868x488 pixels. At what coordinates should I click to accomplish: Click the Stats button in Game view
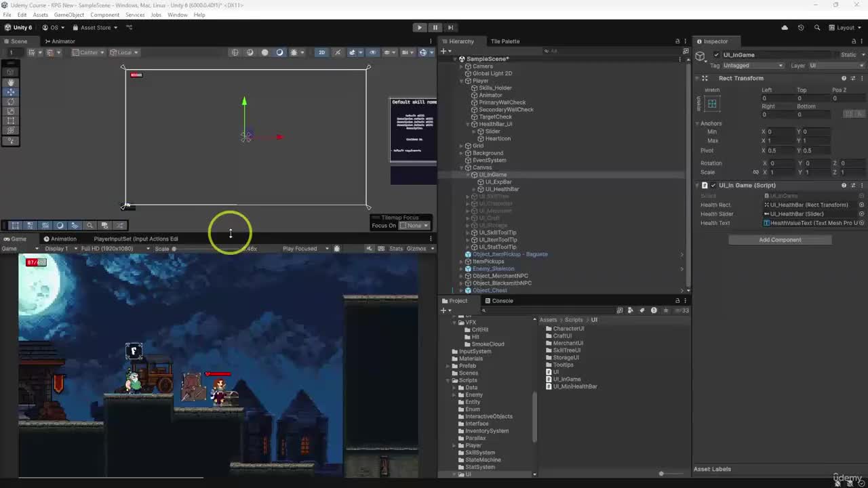396,249
